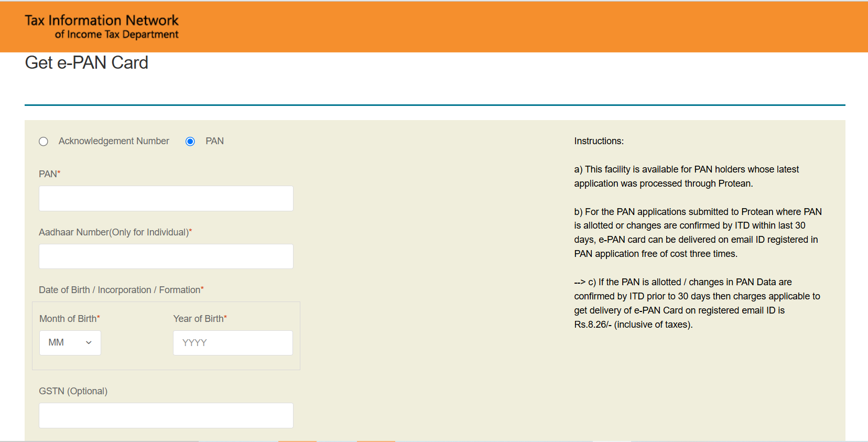Focus the PAN number input field
This screenshot has height=442, width=868.
[166, 199]
